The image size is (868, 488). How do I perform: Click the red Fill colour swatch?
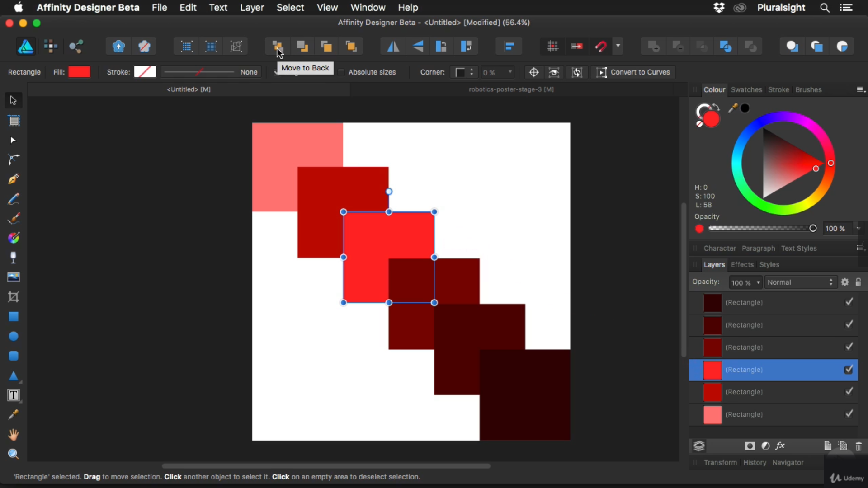[80, 72]
